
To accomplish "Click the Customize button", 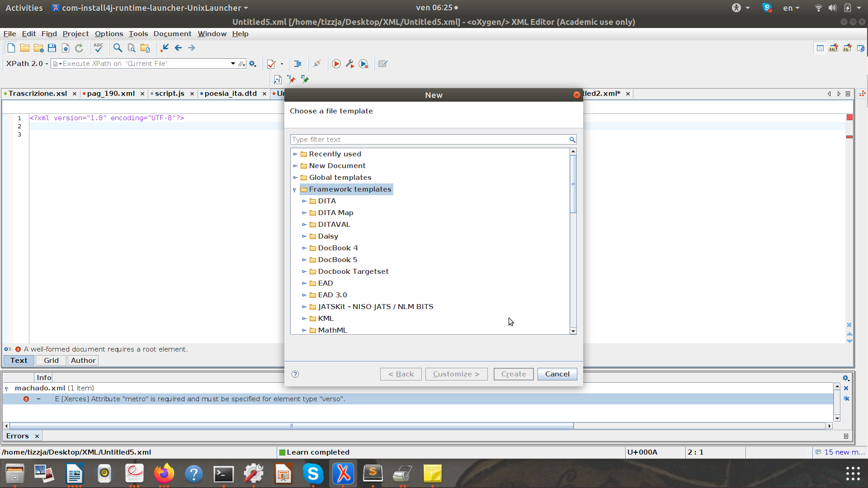I will [456, 374].
